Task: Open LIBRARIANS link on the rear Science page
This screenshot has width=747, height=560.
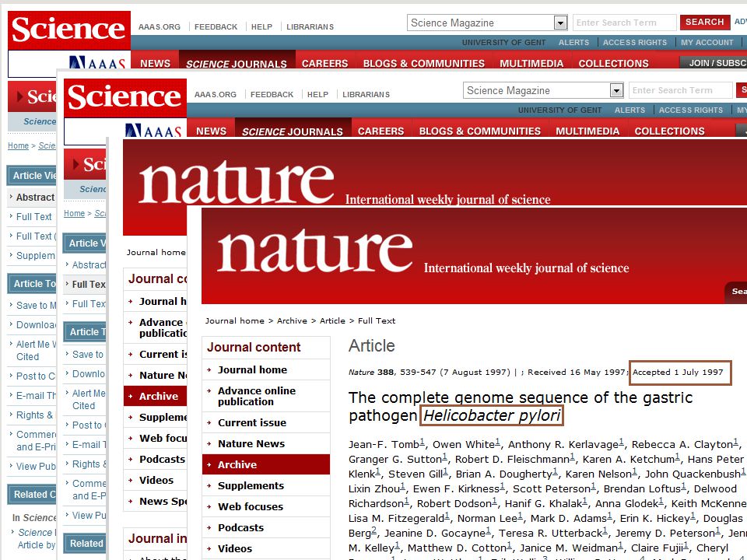Action: click(x=310, y=27)
